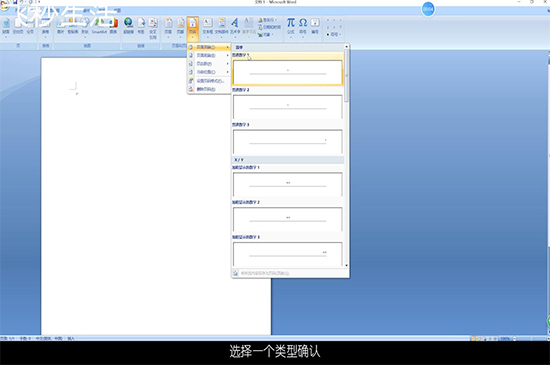Click the Omega symbol insert icon
Image resolution: width=550 pixels, height=365 pixels.
[303, 23]
